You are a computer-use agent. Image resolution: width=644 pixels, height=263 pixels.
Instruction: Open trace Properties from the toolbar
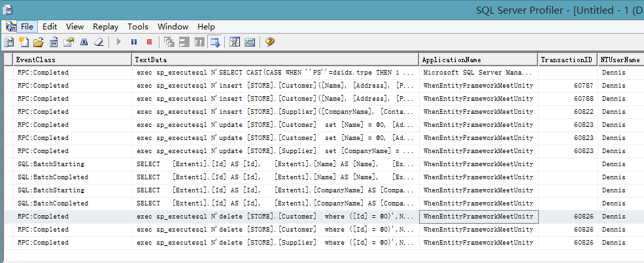(69, 42)
